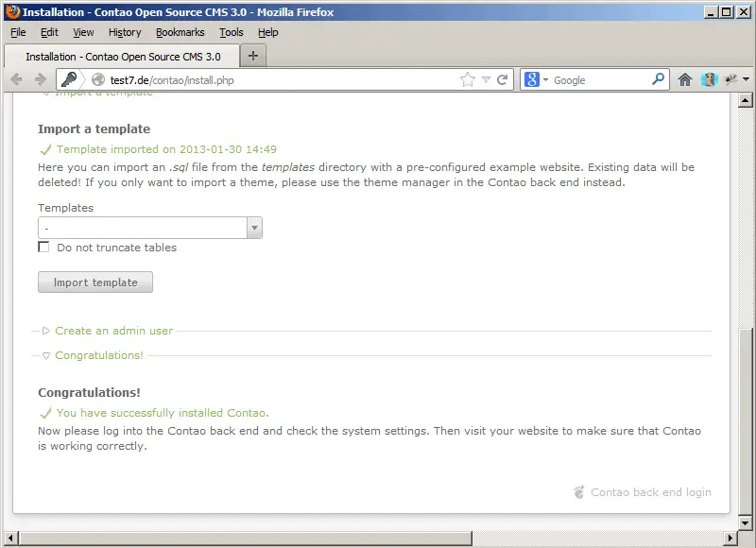Open the Help menu
This screenshot has width=756, height=548.
pyautogui.click(x=268, y=32)
